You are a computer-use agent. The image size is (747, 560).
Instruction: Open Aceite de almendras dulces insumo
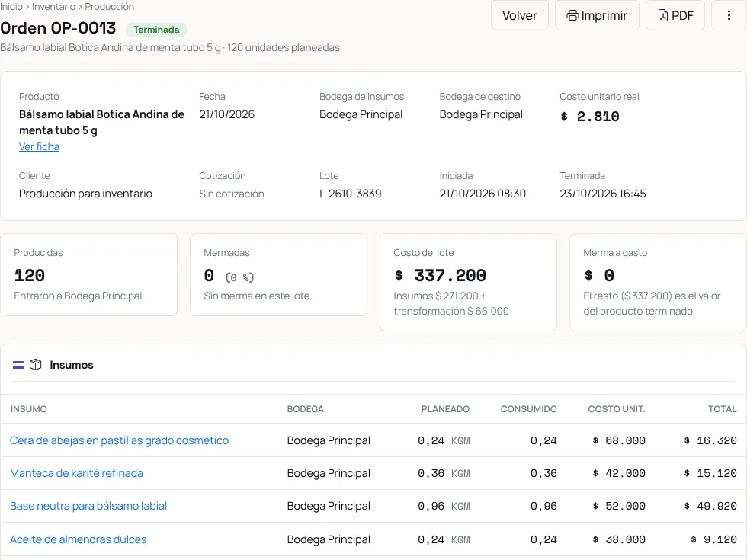tap(78, 539)
